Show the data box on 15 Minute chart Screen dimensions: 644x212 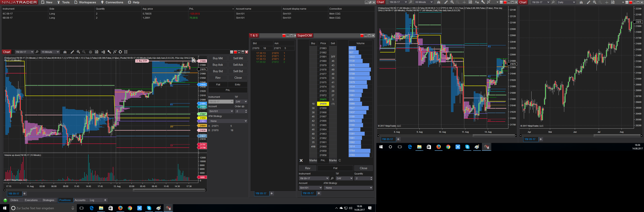pos(97,52)
